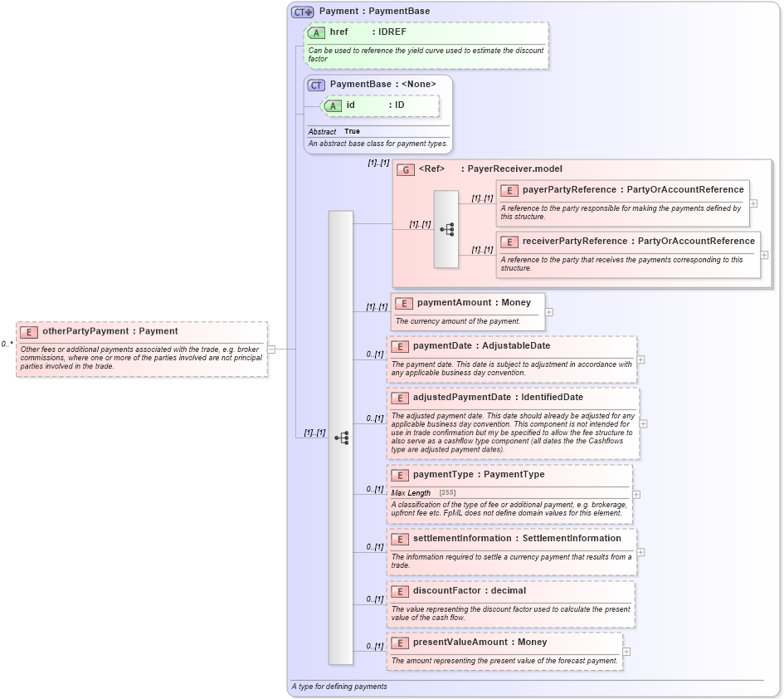784x699 pixels.
Task: Select the PaymentBase : <None> label
Action: [383, 84]
